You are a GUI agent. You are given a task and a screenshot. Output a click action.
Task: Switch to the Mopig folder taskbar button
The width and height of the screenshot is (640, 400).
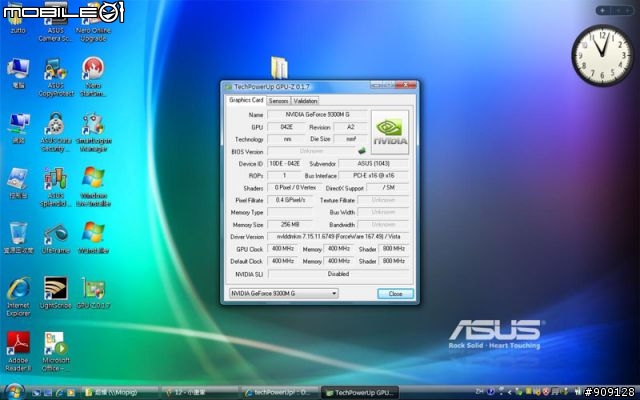coord(119,393)
